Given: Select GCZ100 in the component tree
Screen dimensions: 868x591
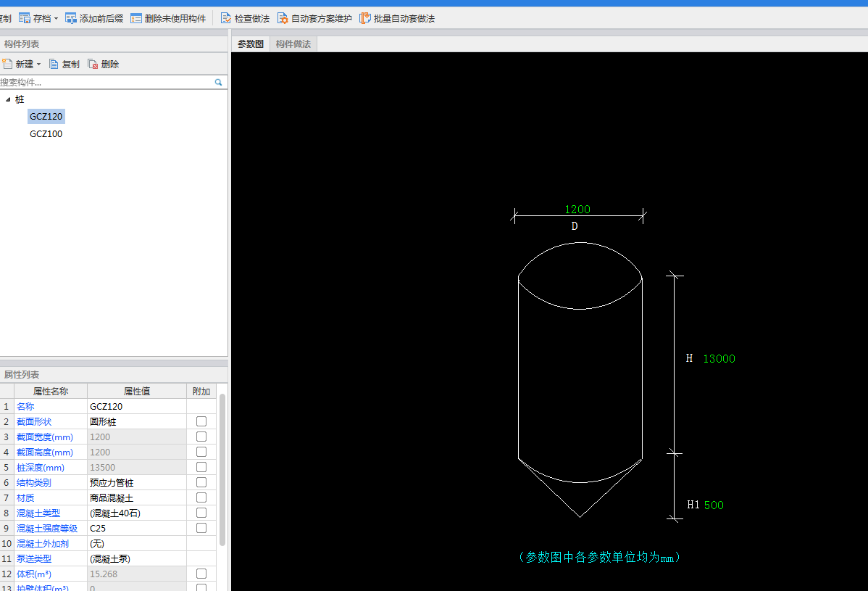Looking at the screenshot, I should click(46, 133).
